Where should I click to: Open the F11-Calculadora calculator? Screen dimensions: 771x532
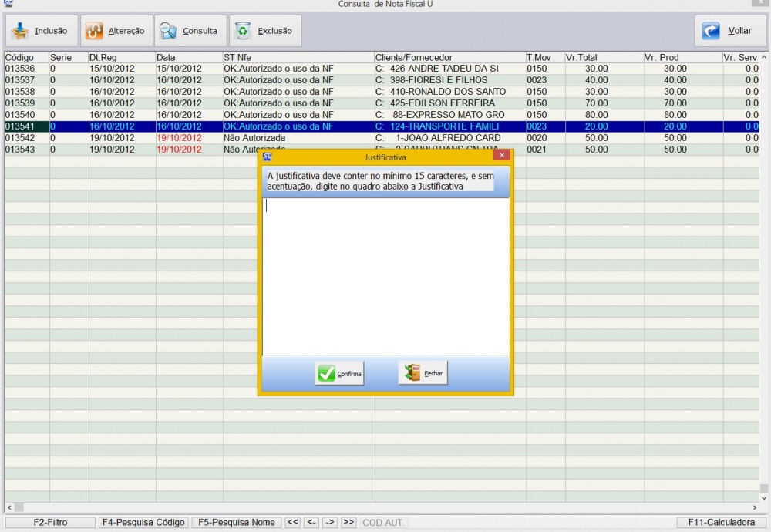[722, 522]
